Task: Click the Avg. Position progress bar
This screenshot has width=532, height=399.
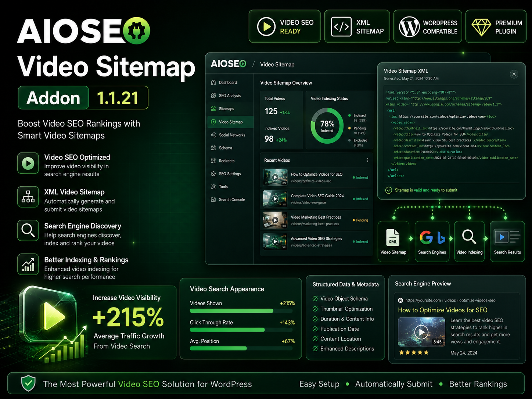Action: coord(242,348)
